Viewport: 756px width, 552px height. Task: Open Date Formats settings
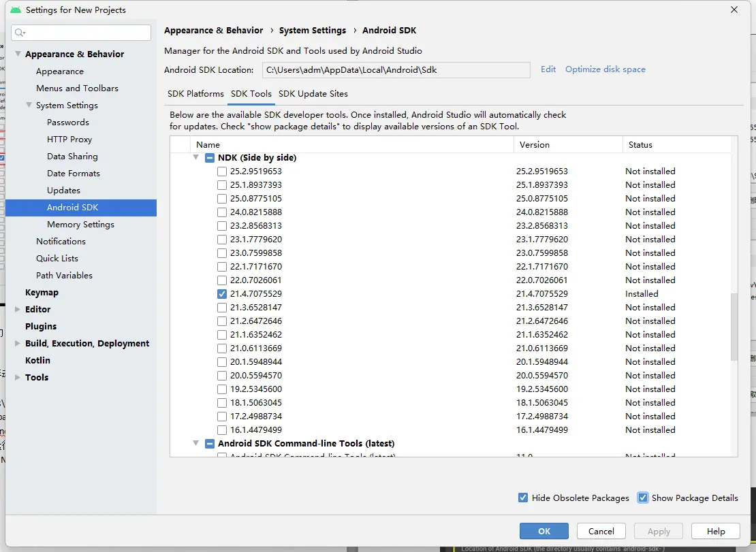point(74,174)
